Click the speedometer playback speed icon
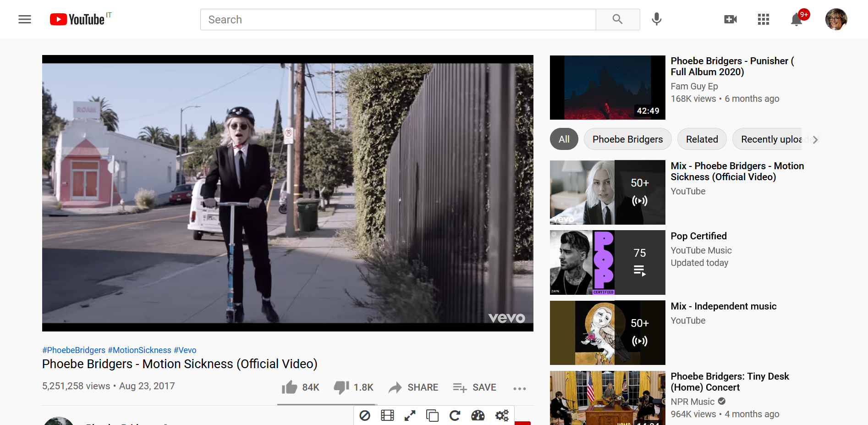 (478, 415)
